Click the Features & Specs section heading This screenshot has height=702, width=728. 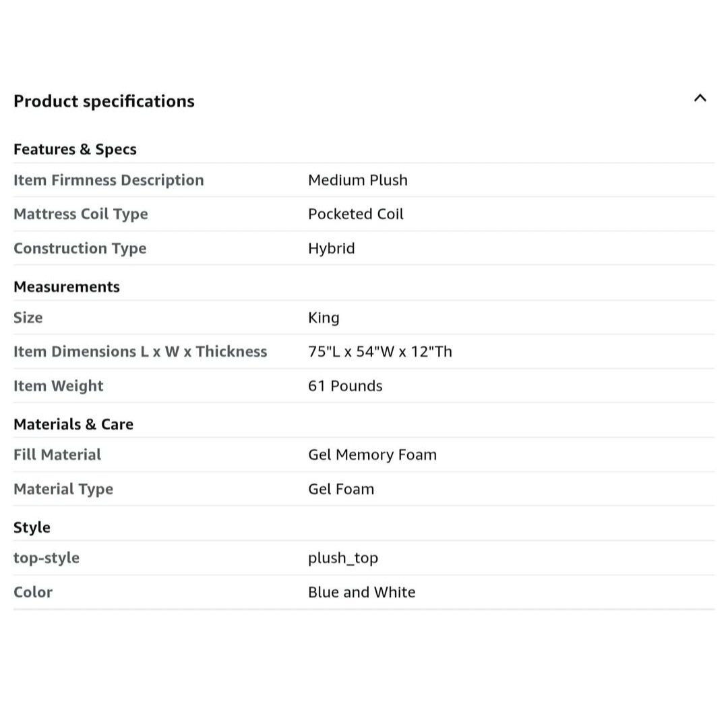[75, 149]
